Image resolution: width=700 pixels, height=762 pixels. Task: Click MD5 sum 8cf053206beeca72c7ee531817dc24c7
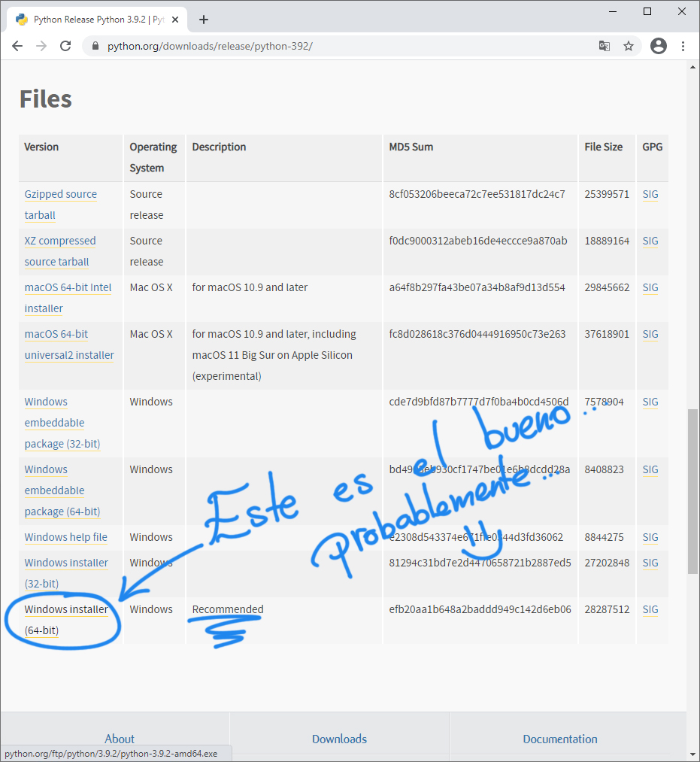477,194
